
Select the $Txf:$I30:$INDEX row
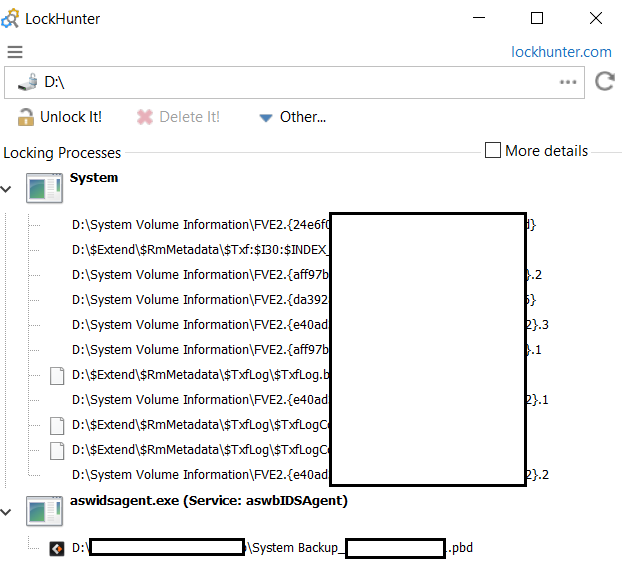[200, 250]
